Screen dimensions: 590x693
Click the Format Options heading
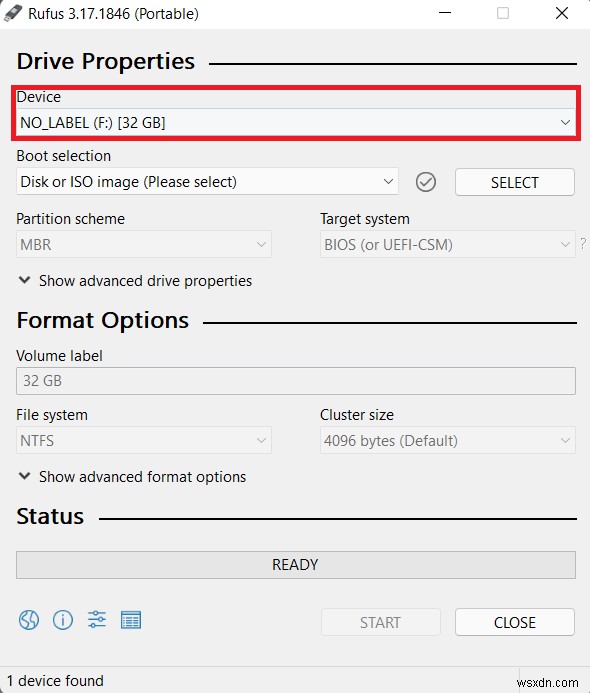[103, 320]
